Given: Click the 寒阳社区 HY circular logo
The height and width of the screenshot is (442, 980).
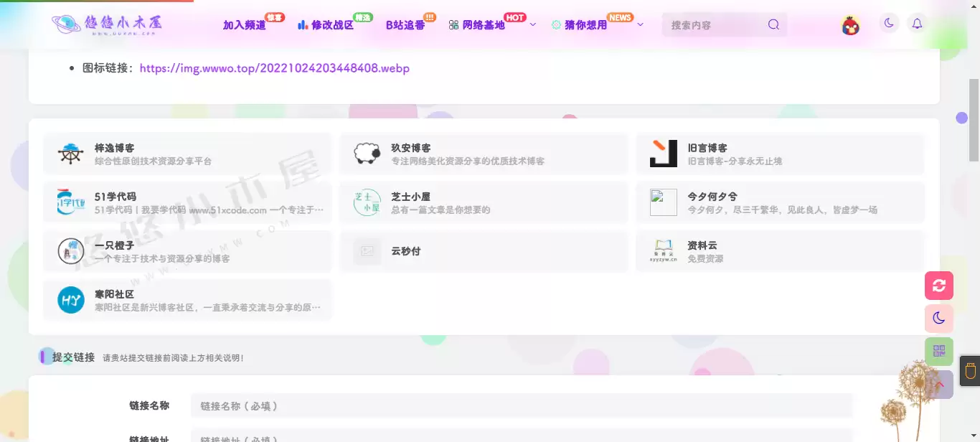Looking at the screenshot, I should point(70,300).
